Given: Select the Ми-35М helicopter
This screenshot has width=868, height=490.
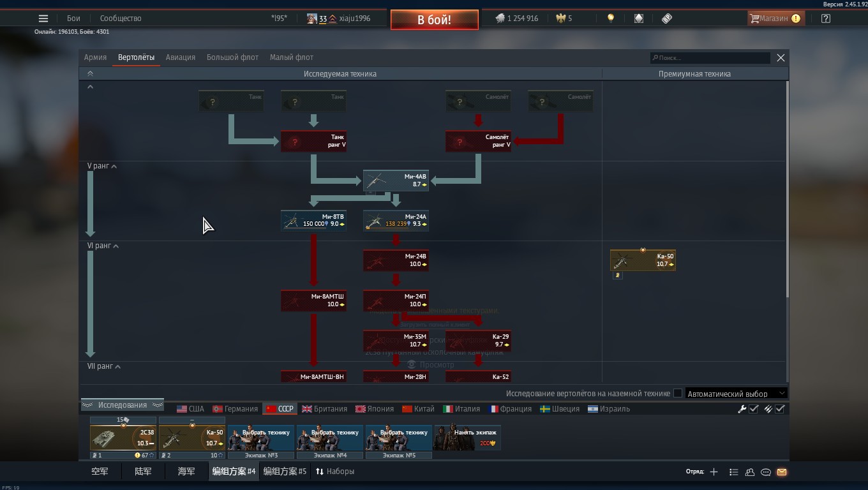Looking at the screenshot, I should (396, 341).
